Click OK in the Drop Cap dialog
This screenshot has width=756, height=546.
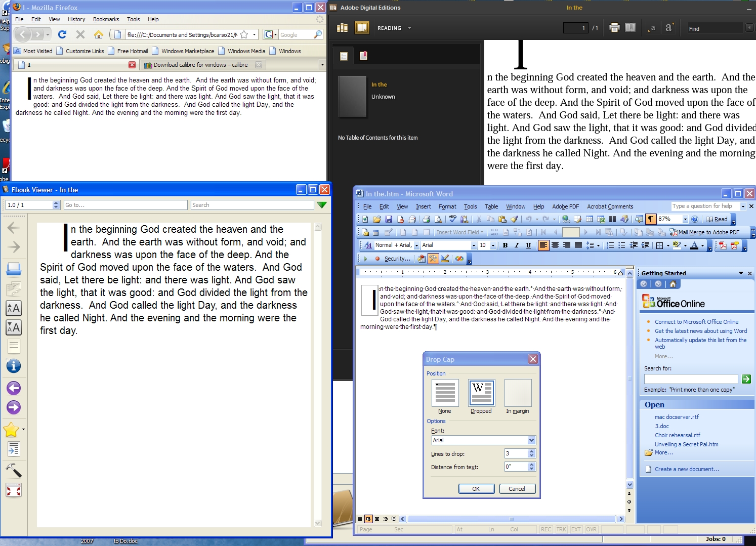[476, 489]
